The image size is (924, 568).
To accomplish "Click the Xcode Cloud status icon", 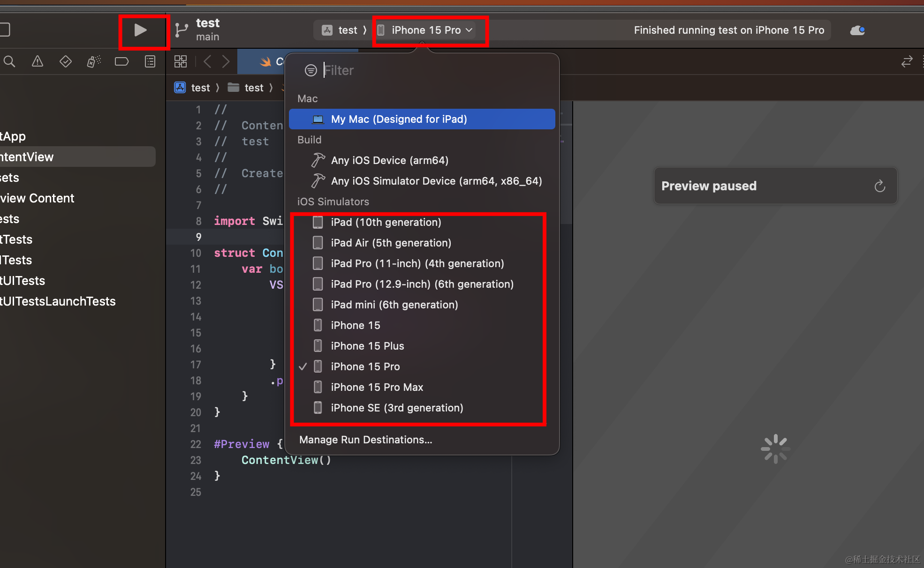I will (857, 30).
